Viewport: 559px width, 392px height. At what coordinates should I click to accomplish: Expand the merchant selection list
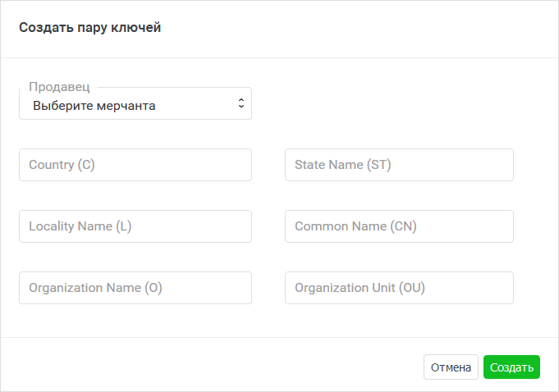coord(135,105)
